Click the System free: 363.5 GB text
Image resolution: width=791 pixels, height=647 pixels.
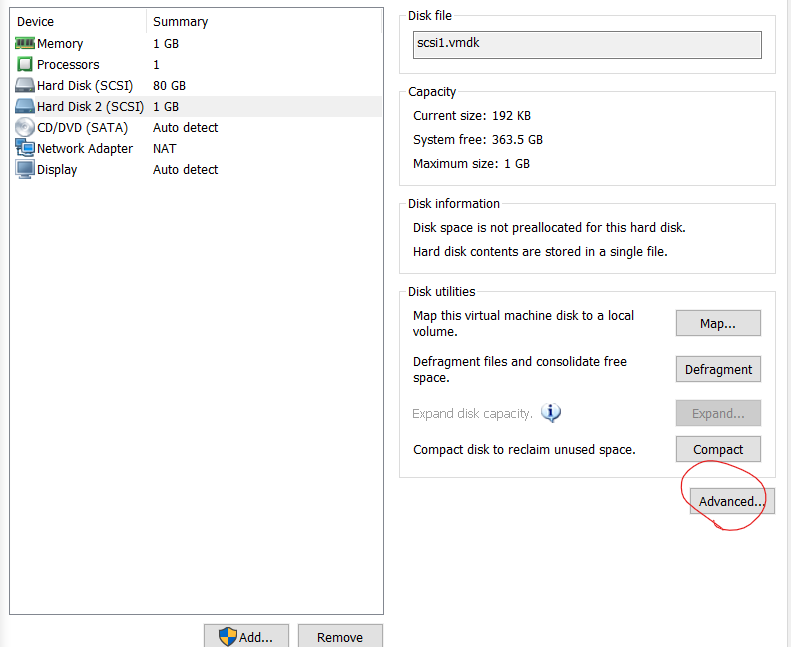tap(478, 140)
